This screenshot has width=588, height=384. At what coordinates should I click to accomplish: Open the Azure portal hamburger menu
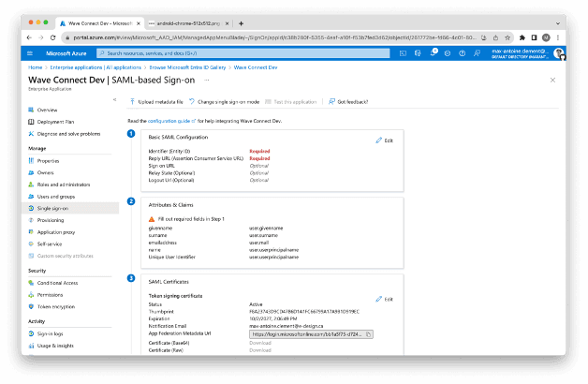tap(29, 54)
